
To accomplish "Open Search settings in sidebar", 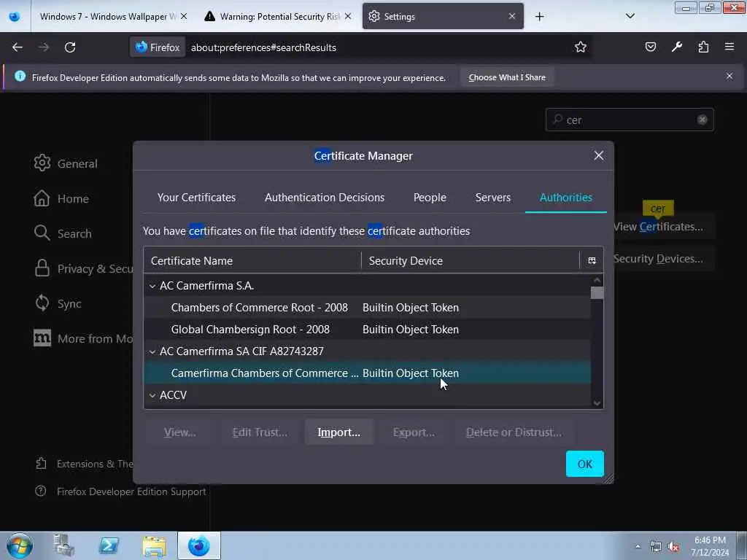I will pyautogui.click(x=63, y=233).
